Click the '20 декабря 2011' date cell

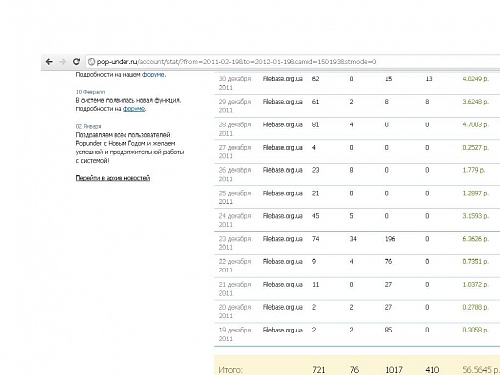tap(235, 311)
